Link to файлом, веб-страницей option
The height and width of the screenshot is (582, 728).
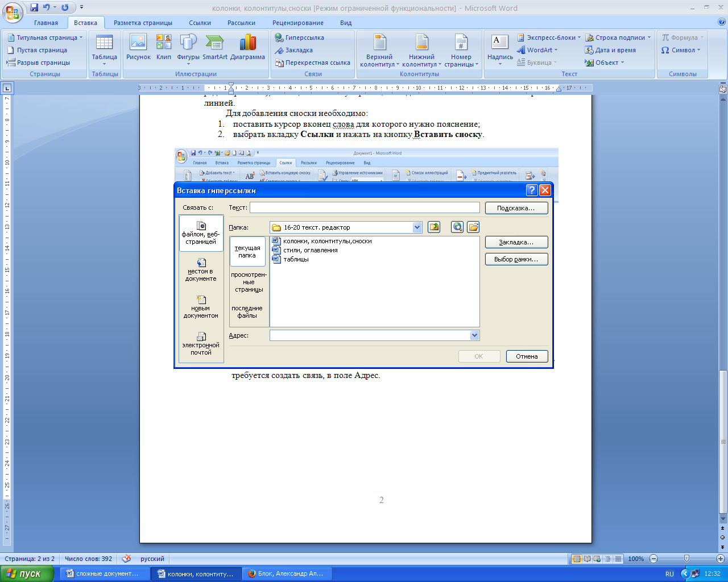click(x=201, y=234)
